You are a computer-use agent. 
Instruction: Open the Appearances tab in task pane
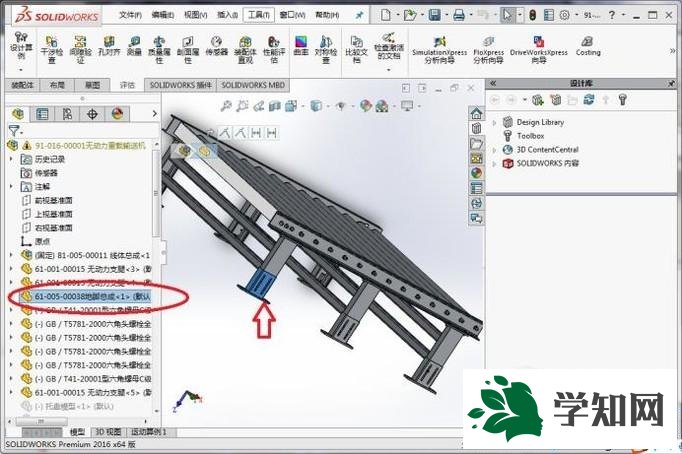[x=477, y=172]
